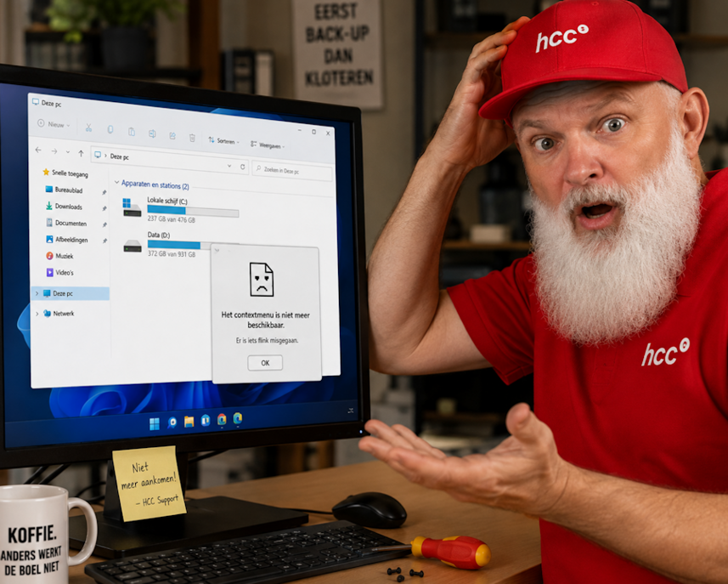
Task: Click the sad document icon in the dialog
Action: pos(262,280)
